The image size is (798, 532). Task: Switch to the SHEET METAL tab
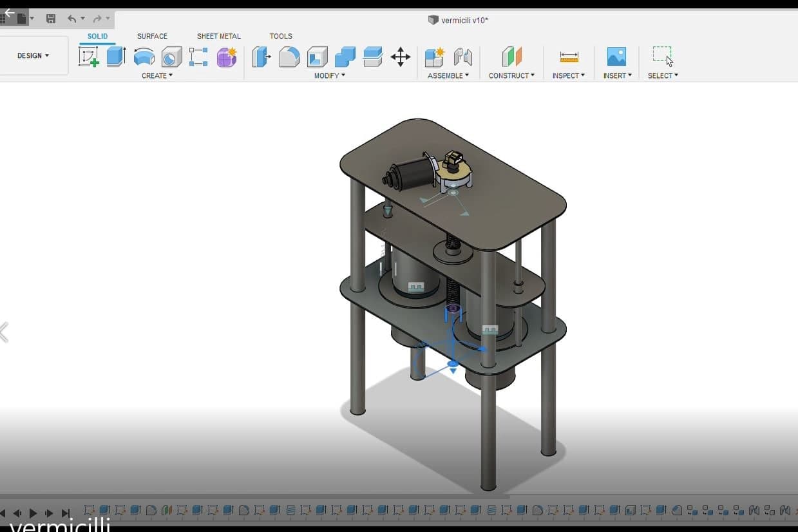pos(218,36)
